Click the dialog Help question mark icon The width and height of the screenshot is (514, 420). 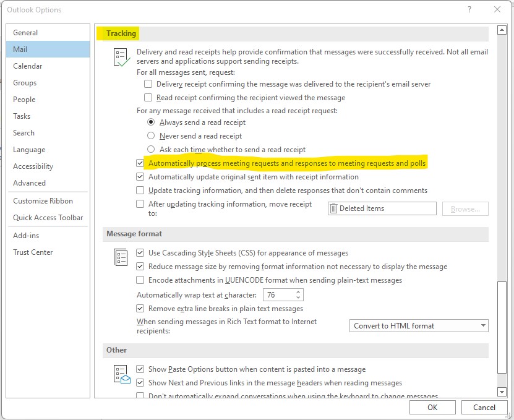[469, 9]
